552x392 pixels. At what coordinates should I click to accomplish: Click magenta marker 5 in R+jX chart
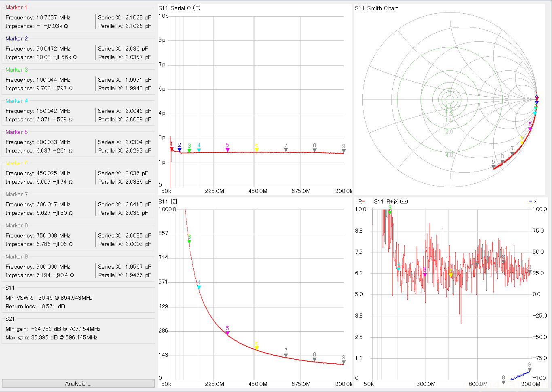click(x=425, y=275)
